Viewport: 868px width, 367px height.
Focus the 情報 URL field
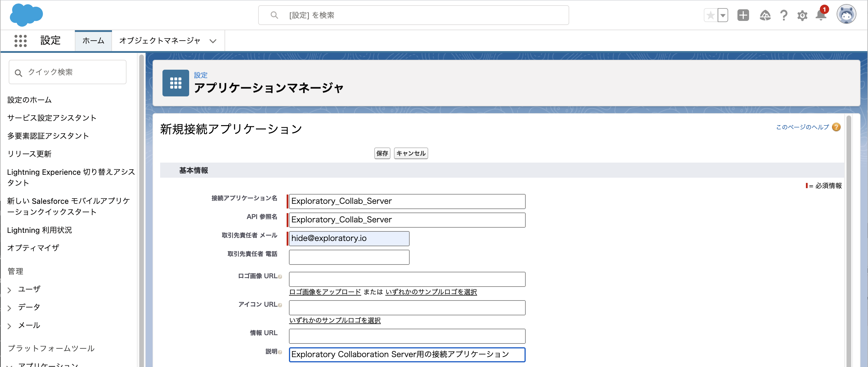pos(407,336)
